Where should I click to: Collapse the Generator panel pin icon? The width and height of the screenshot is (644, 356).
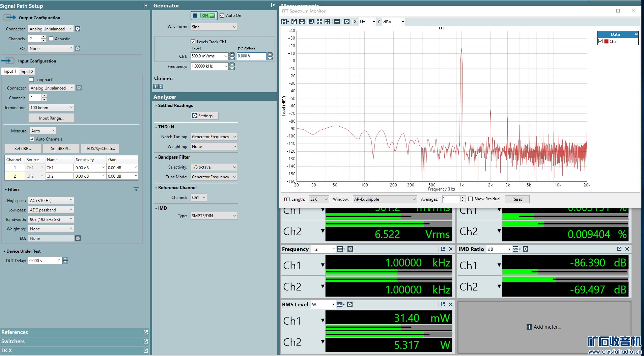click(273, 5)
